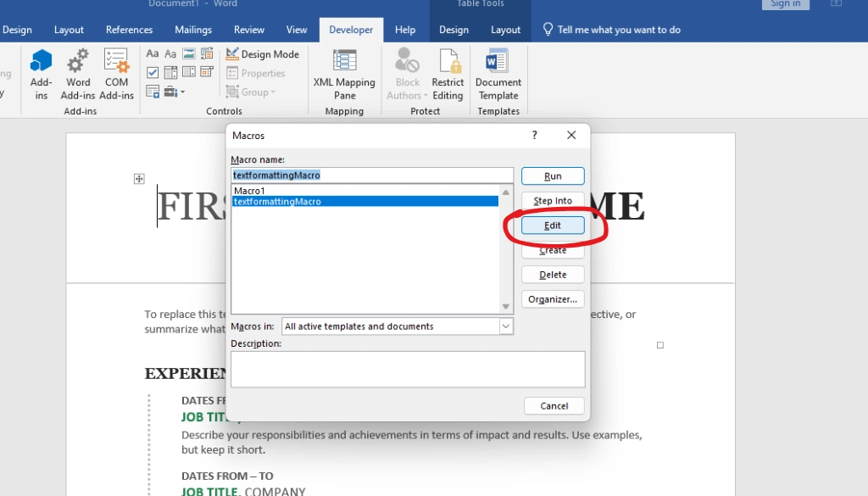Open Legacy Tools dropdown

tap(175, 92)
